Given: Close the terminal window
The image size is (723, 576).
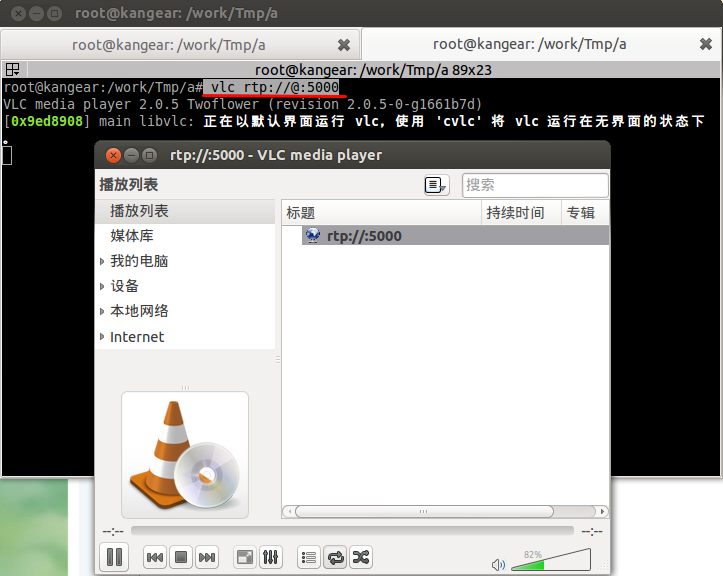Looking at the screenshot, I should (18, 13).
